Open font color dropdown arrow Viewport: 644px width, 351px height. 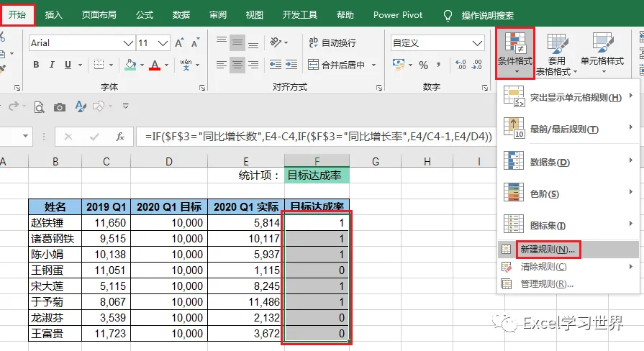(x=166, y=65)
